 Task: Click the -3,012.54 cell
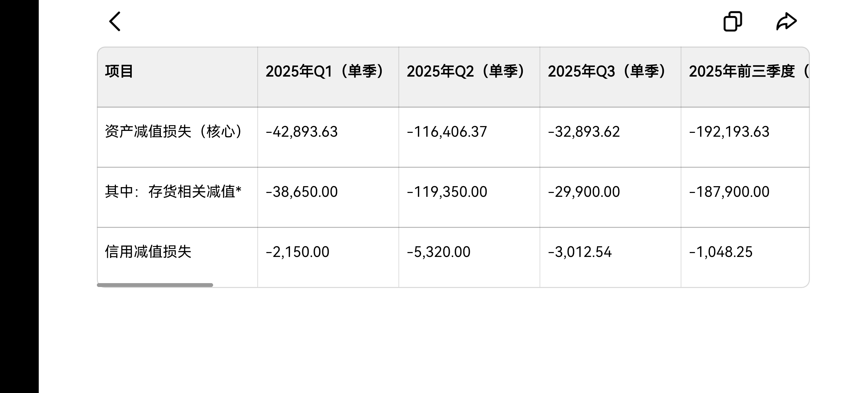point(580,252)
